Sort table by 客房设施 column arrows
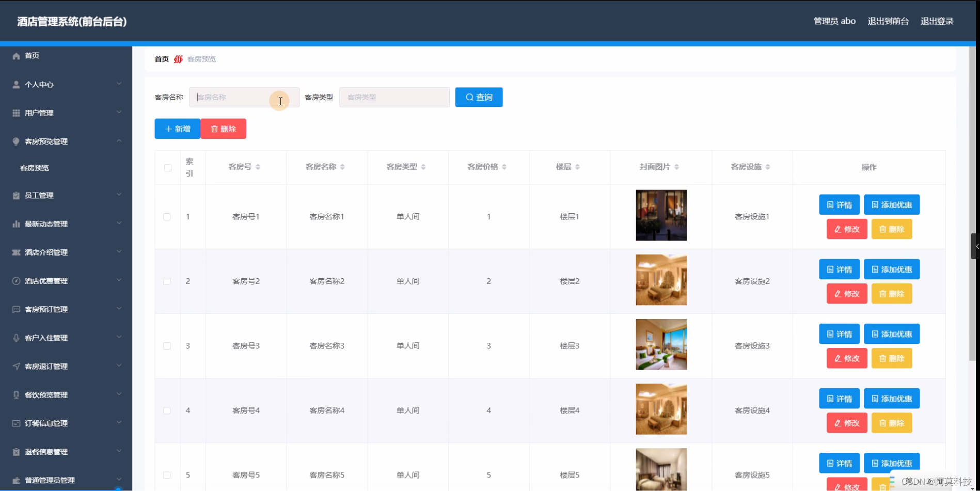 pyautogui.click(x=768, y=167)
